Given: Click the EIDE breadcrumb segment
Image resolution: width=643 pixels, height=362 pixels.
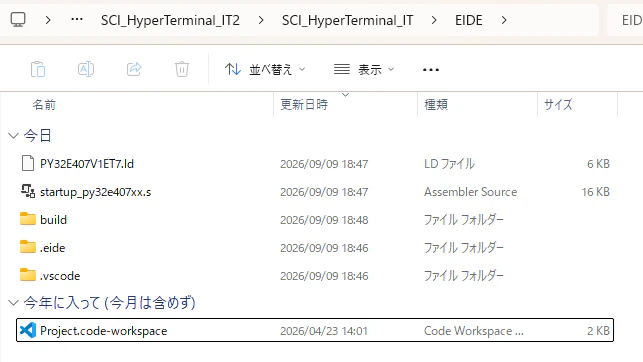Looking at the screenshot, I should (x=469, y=20).
